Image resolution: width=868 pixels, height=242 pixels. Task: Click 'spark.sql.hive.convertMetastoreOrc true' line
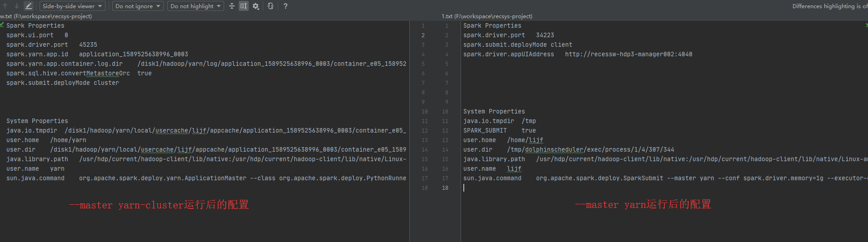pyautogui.click(x=79, y=73)
